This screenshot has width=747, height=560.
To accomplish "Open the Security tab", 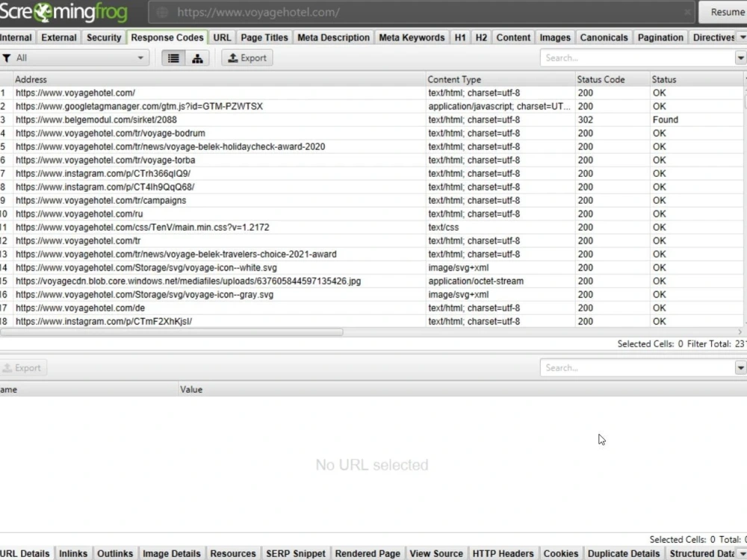I will tap(104, 37).
